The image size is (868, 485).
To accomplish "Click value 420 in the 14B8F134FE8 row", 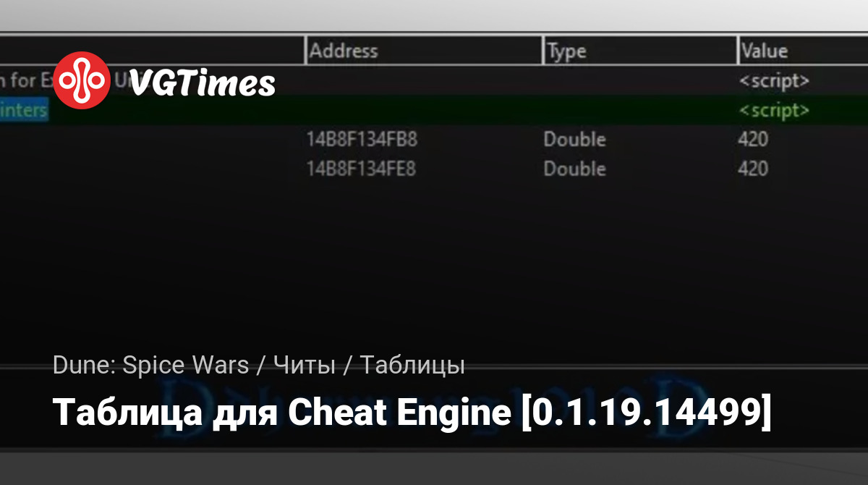I will 753,169.
